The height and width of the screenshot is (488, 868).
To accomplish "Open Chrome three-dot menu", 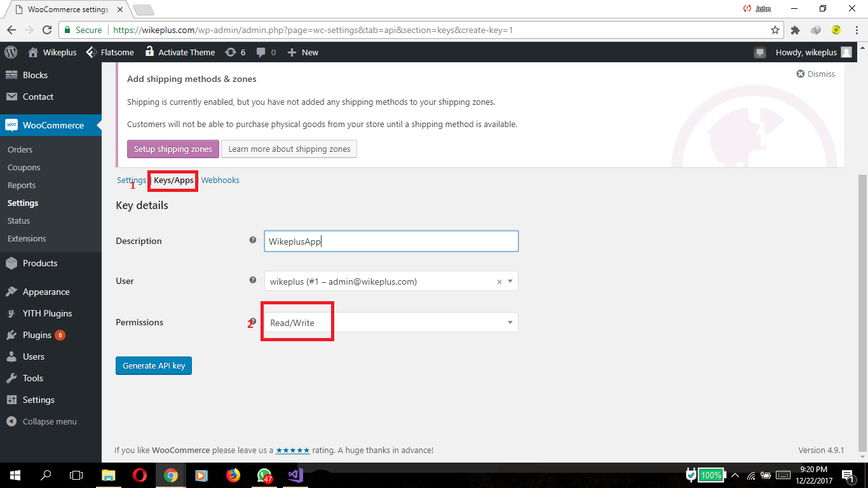I will coord(856,30).
